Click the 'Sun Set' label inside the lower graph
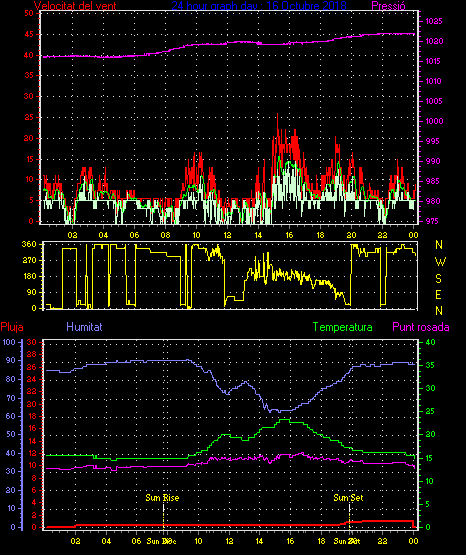The height and width of the screenshot is (555, 466). coord(349,498)
